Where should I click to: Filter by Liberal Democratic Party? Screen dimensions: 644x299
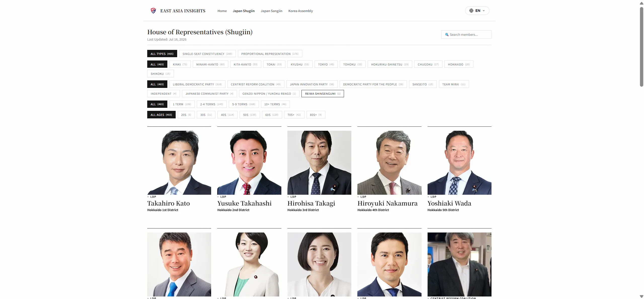(x=197, y=84)
